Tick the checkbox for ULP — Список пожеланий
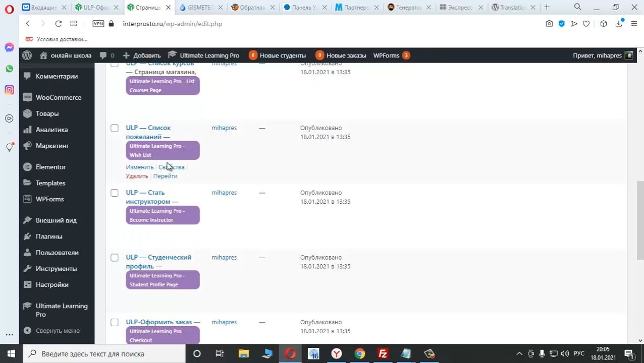The width and height of the screenshot is (644, 363). (115, 128)
